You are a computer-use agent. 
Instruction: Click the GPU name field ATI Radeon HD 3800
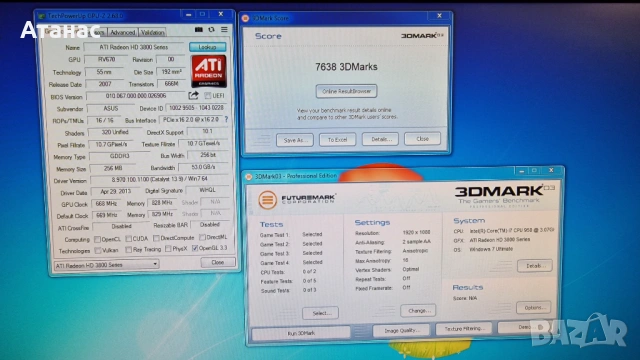tap(134, 47)
